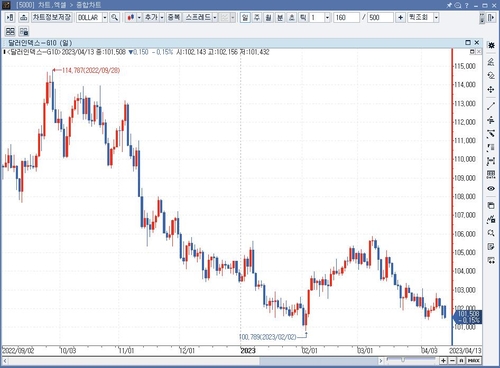500x368 pixels.
Task: Click the plus button next to 500
Action: (x=400, y=17)
